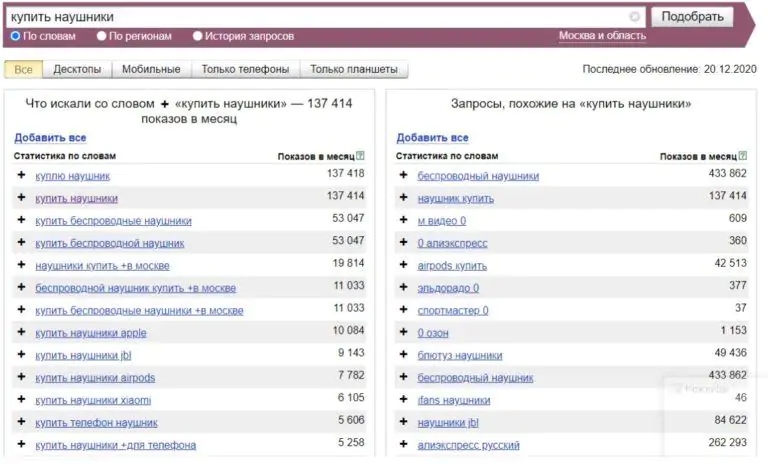Add 'наушники купить +в москве' via plus
Screen dimensions: 768x464
point(21,265)
